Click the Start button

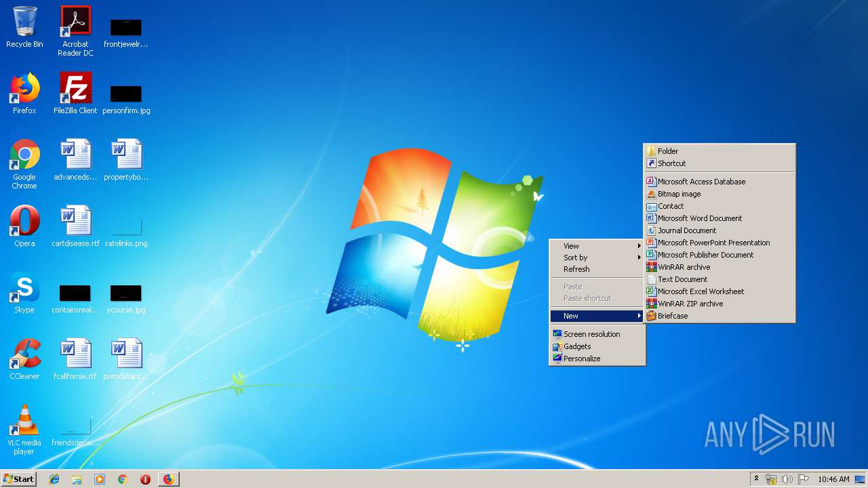pos(19,479)
